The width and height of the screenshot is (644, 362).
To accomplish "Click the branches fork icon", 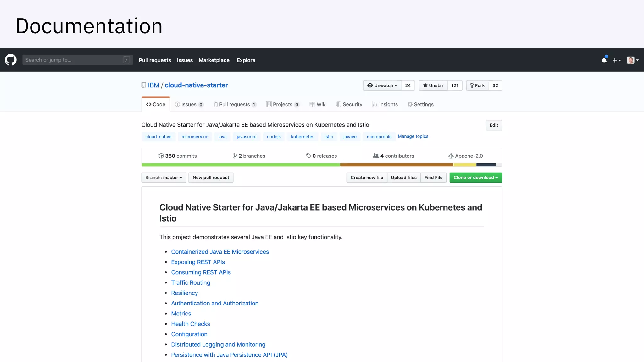I will pyautogui.click(x=235, y=156).
